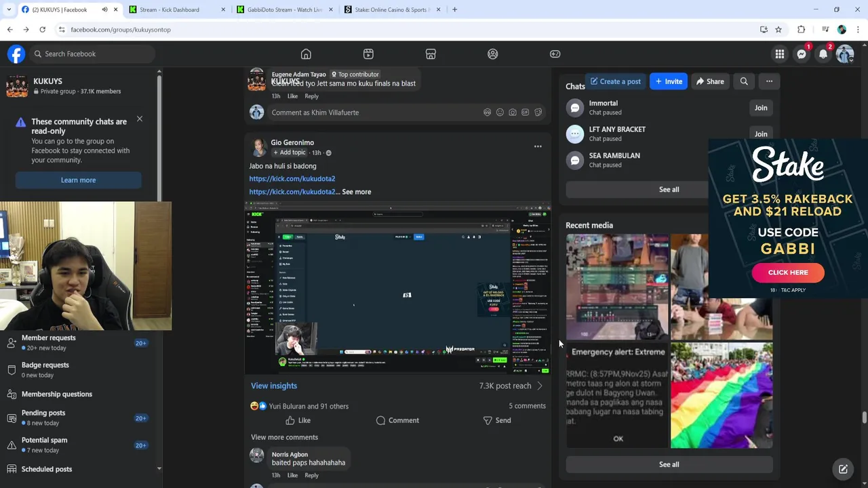Open Facebook Home icon in top navigation
The image size is (868, 488).
coord(306,54)
